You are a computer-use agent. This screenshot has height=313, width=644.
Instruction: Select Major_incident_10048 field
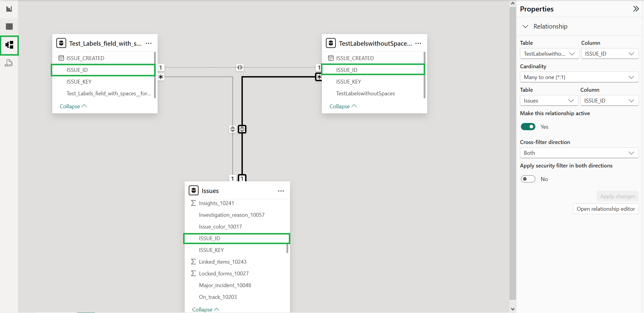click(235, 285)
